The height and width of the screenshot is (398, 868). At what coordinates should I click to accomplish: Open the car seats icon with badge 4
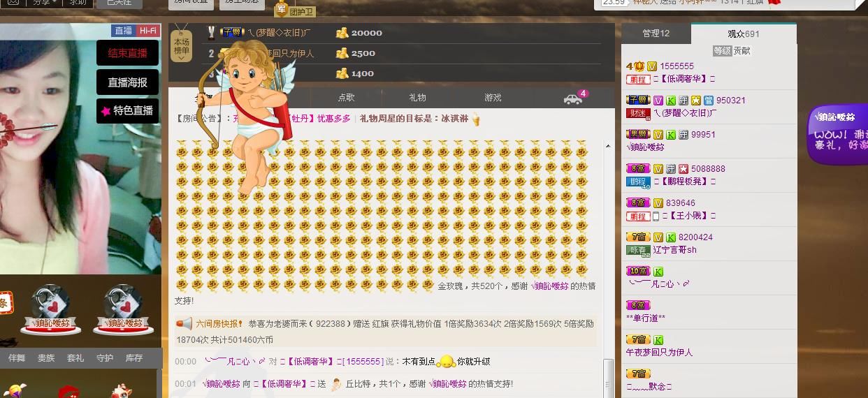coord(573,98)
